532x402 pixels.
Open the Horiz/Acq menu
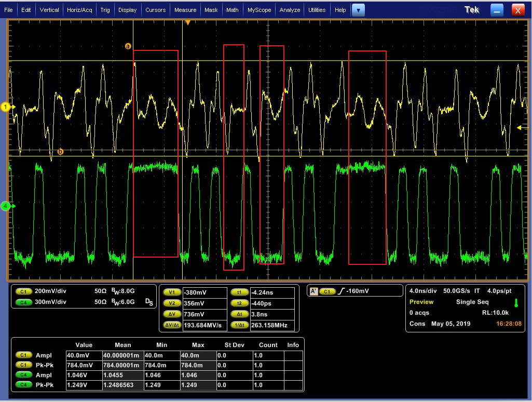(x=79, y=10)
